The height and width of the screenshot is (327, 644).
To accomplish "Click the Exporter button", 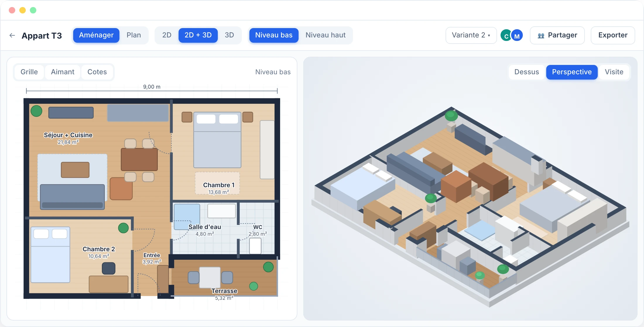I will click(x=613, y=35).
